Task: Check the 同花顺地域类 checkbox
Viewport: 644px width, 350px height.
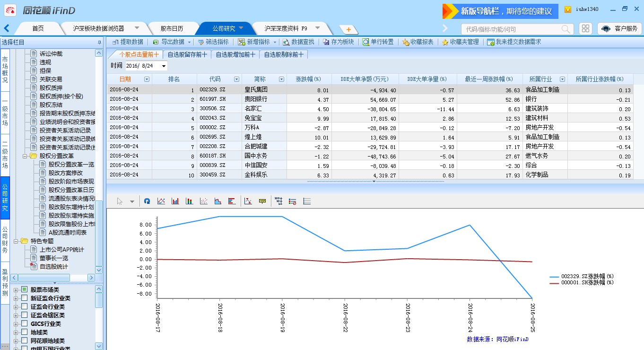Action: point(24,341)
